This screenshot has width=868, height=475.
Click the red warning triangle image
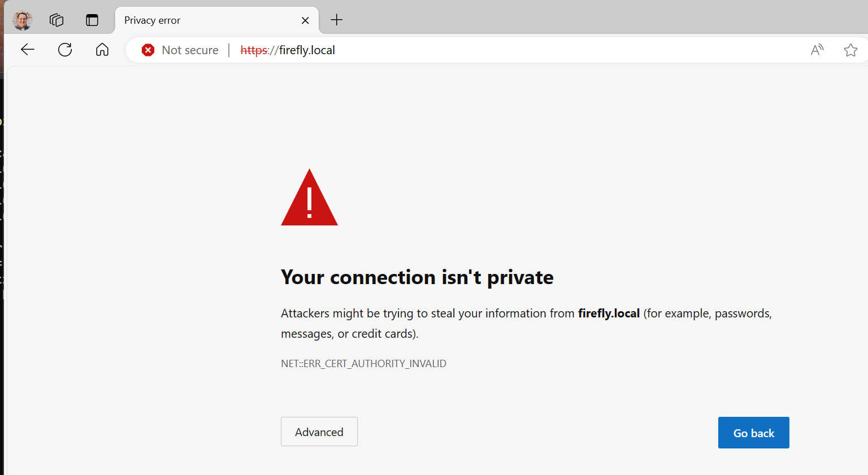(x=309, y=199)
